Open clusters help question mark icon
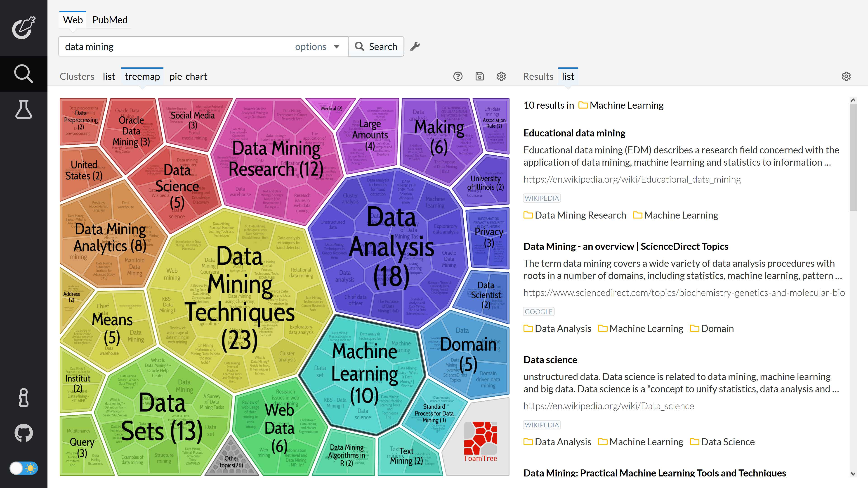This screenshot has height=488, width=868. click(458, 76)
